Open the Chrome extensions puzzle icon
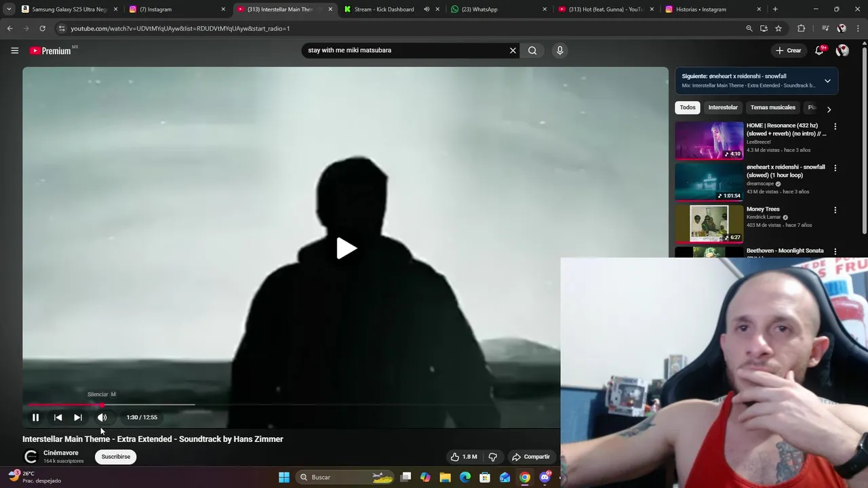 point(801,28)
